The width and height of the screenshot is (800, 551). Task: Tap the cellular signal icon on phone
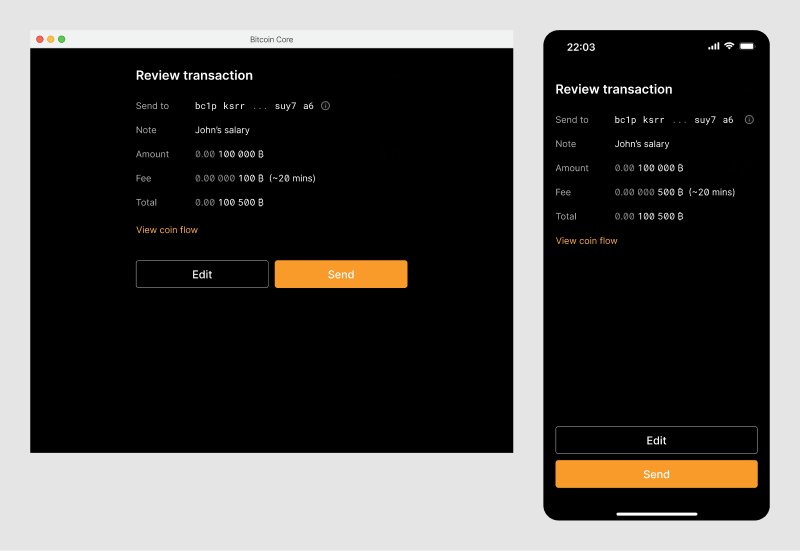point(714,46)
